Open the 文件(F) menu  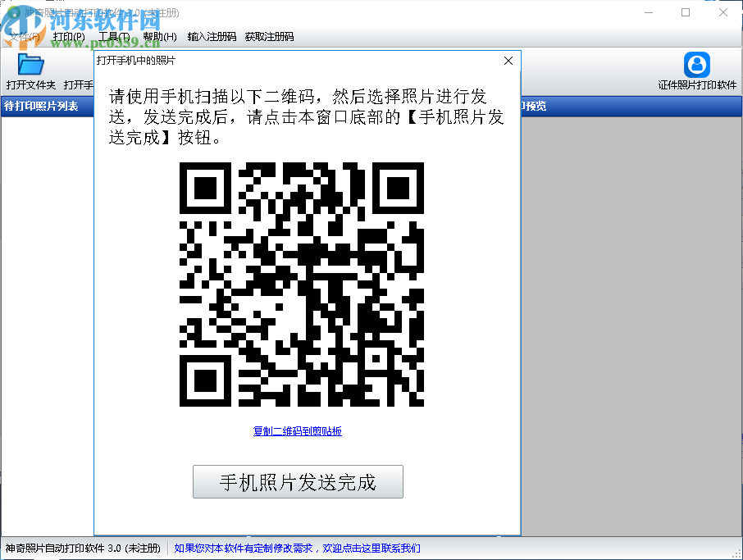[24, 36]
